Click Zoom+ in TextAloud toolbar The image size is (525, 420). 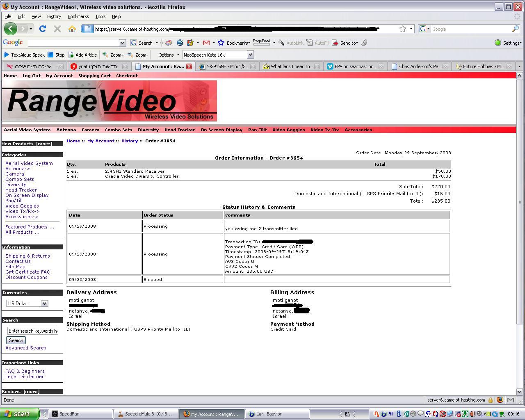113,55
